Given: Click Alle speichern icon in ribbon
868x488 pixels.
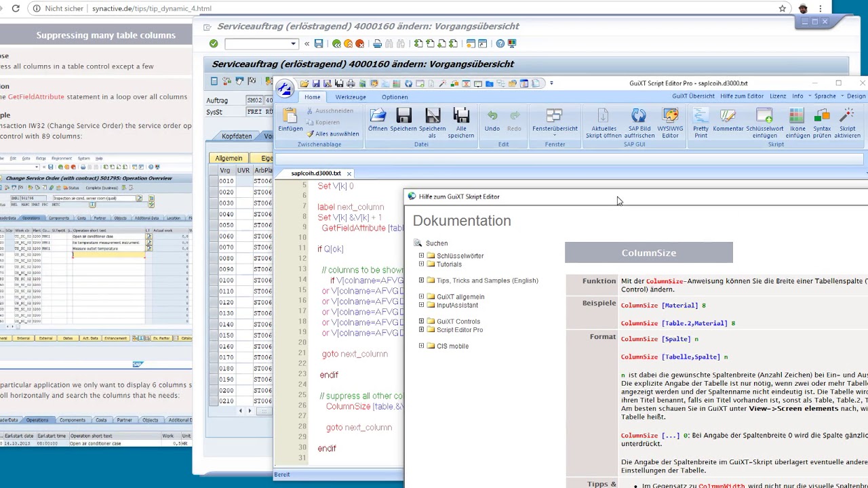Looking at the screenshot, I should click(461, 122).
